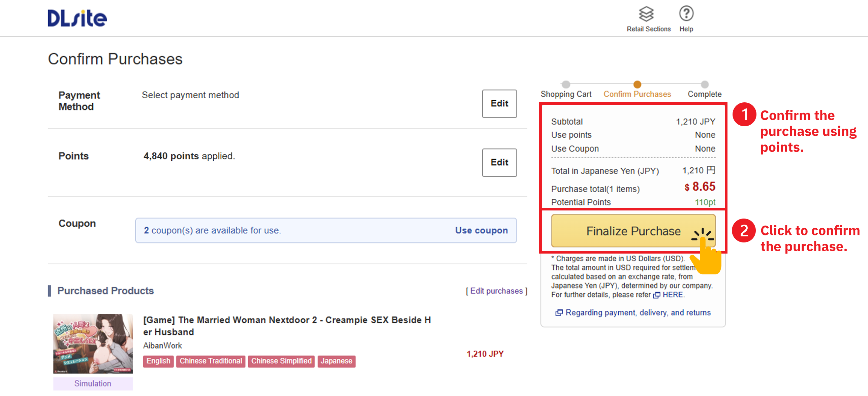Open HERE exchange rate details link
Viewport: 868px width, 396px height.
pos(673,295)
